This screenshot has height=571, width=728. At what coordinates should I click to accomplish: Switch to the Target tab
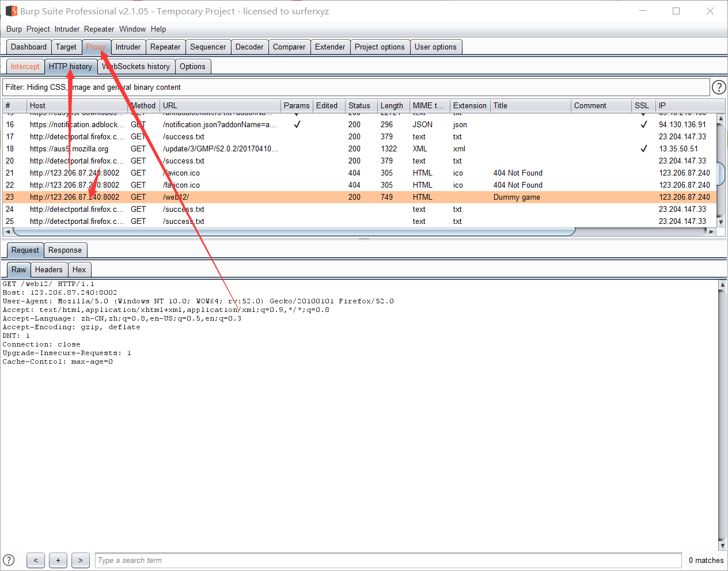(66, 47)
